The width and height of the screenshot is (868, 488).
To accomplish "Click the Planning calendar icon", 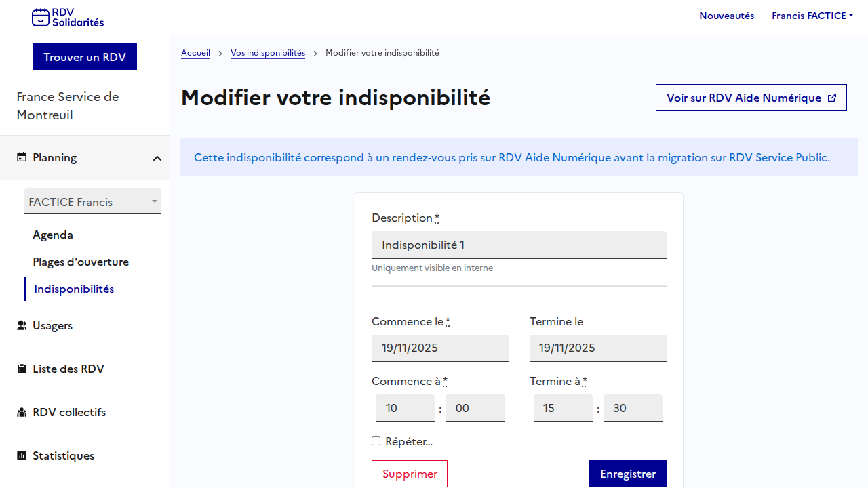I will pos(22,157).
